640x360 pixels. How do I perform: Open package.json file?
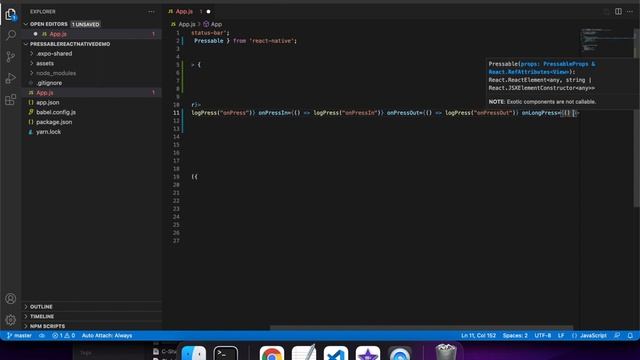coord(92,122)
